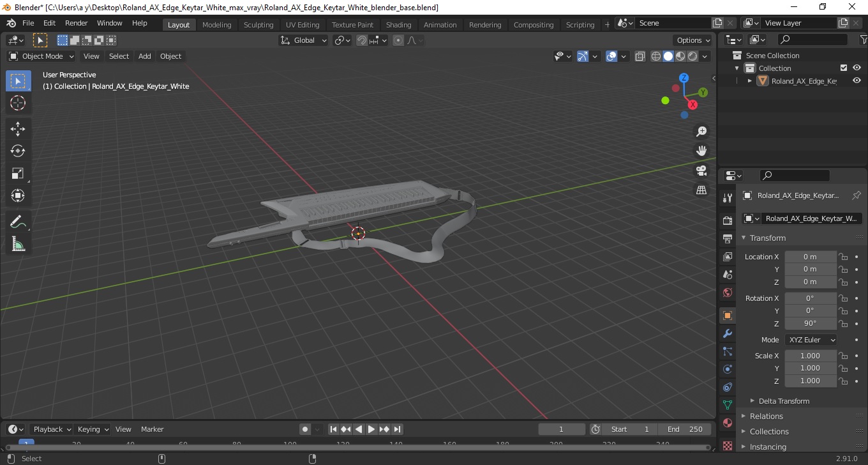Open the Physics properties tab
Viewport: 868px width, 465px height.
727,369
